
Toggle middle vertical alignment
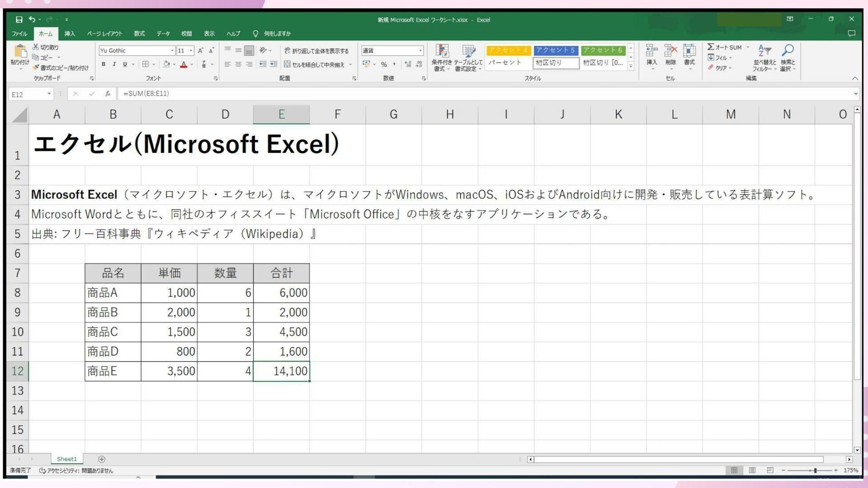238,50
